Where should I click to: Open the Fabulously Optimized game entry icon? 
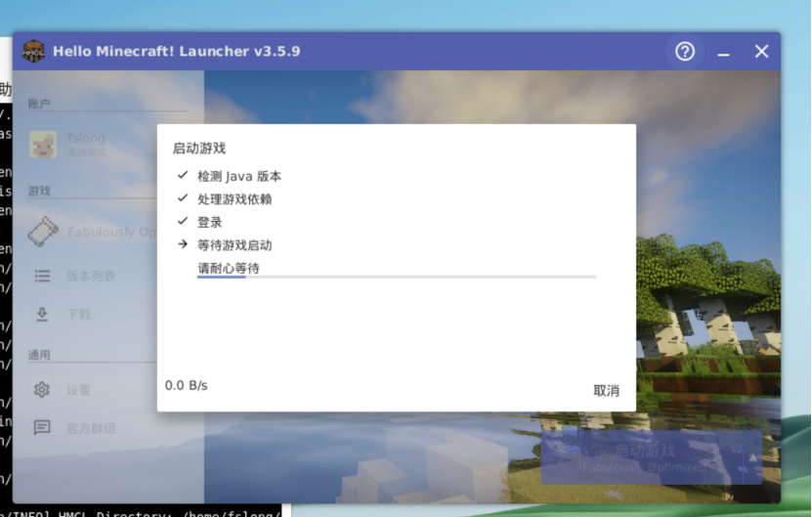[44, 231]
